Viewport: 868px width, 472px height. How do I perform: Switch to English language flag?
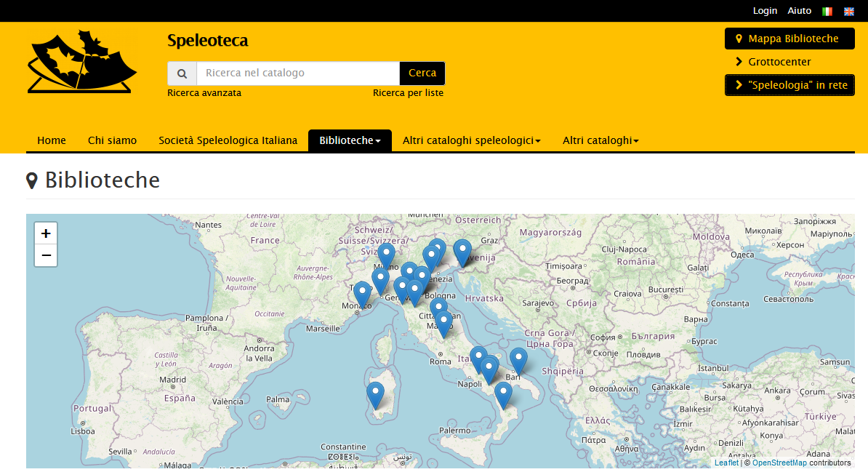(x=848, y=11)
